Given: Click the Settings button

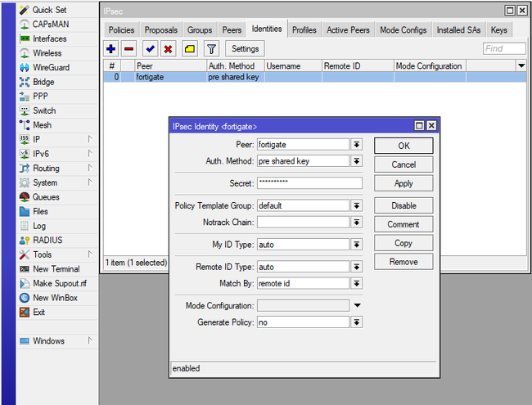Looking at the screenshot, I should [x=245, y=49].
